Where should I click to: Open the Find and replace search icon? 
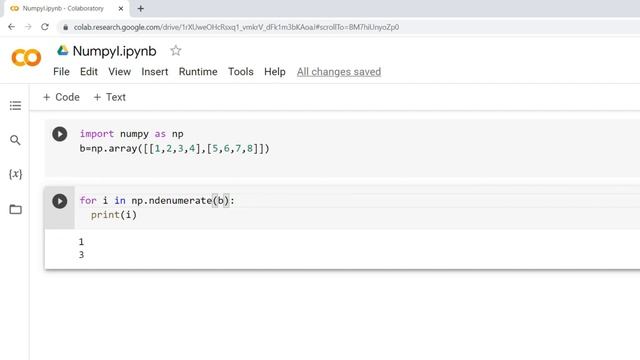[15, 140]
